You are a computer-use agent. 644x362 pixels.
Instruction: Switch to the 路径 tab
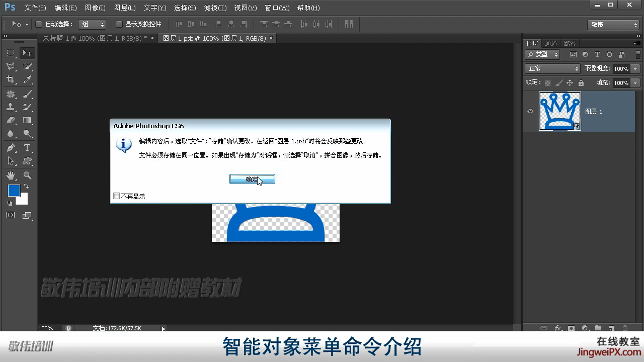(570, 44)
